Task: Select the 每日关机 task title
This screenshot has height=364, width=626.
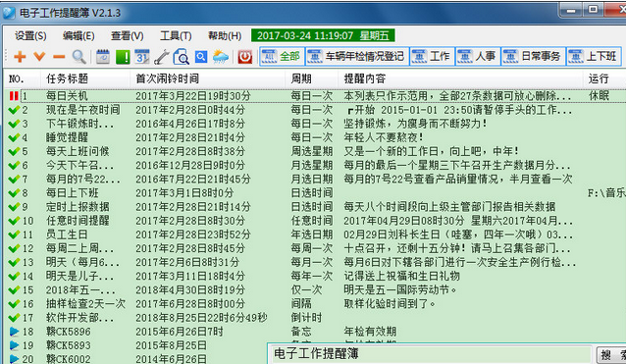Action: tap(67, 96)
